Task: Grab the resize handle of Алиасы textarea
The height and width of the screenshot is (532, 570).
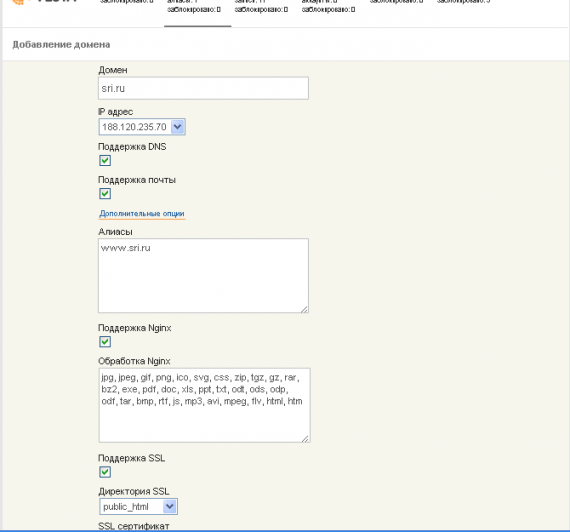Action: (x=304, y=309)
